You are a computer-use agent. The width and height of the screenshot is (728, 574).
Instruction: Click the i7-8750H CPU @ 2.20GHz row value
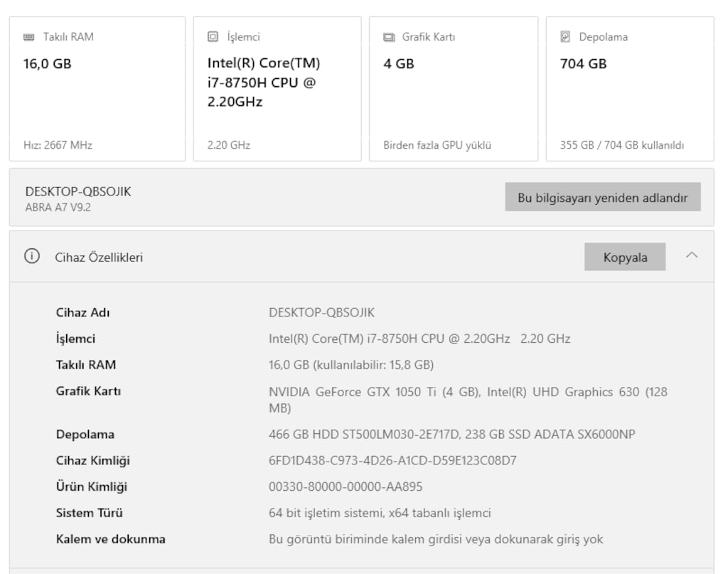pyautogui.click(x=419, y=339)
